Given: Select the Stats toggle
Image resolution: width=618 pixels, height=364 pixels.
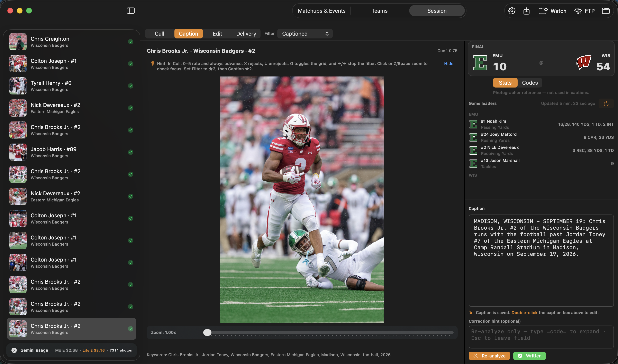Looking at the screenshot, I should click(505, 83).
